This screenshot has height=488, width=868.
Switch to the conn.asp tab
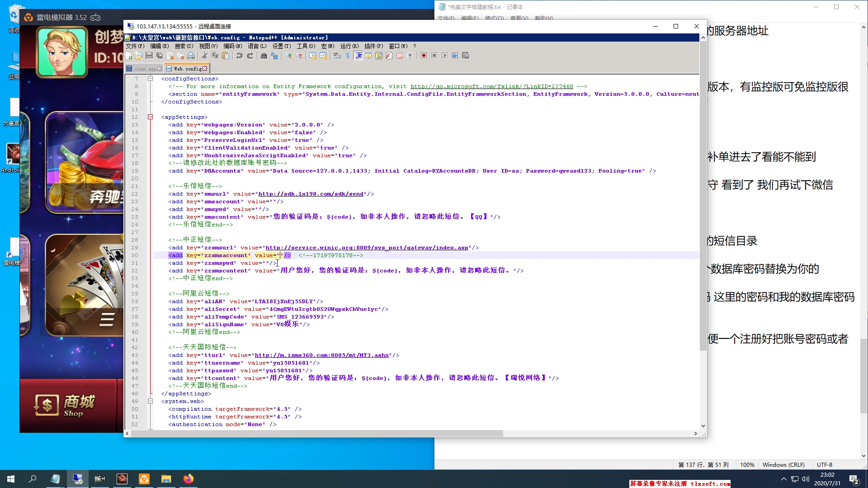click(145, 69)
